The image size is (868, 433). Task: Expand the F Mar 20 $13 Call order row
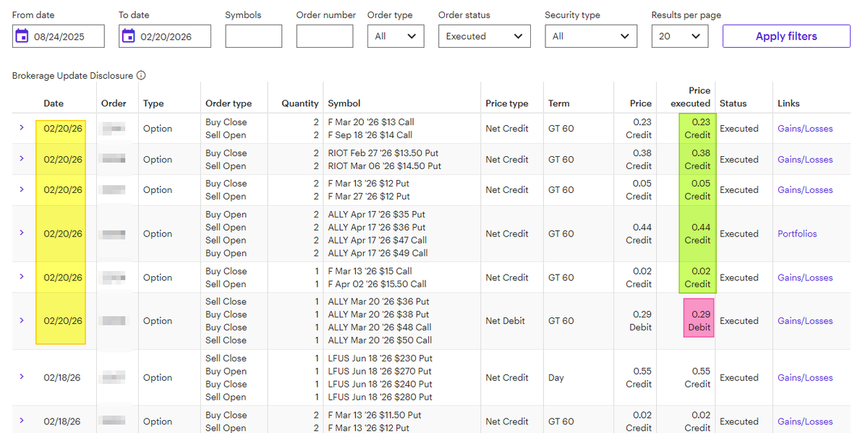(22, 128)
